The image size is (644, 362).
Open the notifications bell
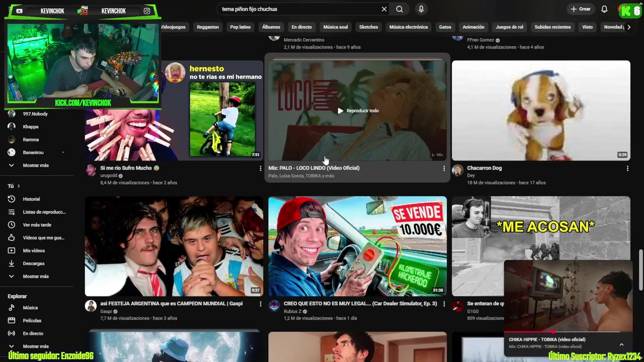click(x=605, y=9)
